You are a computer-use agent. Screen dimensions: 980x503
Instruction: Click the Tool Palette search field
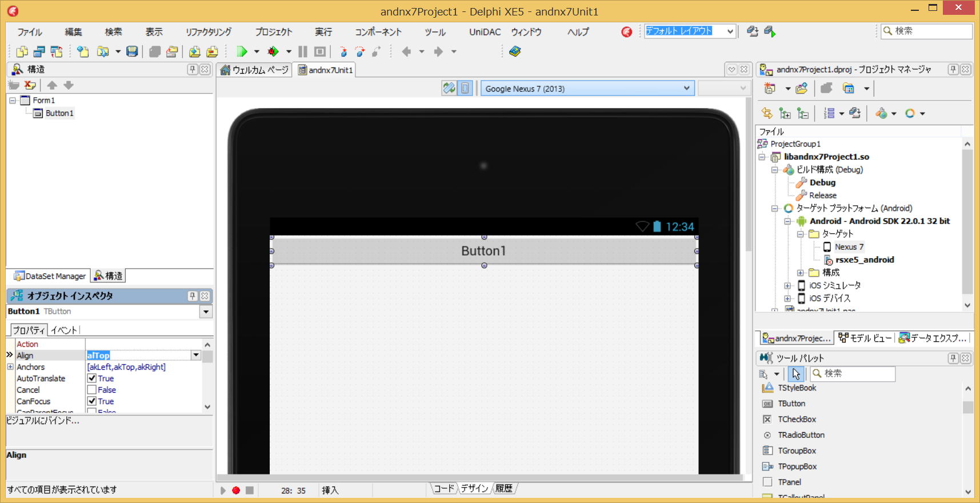point(853,373)
